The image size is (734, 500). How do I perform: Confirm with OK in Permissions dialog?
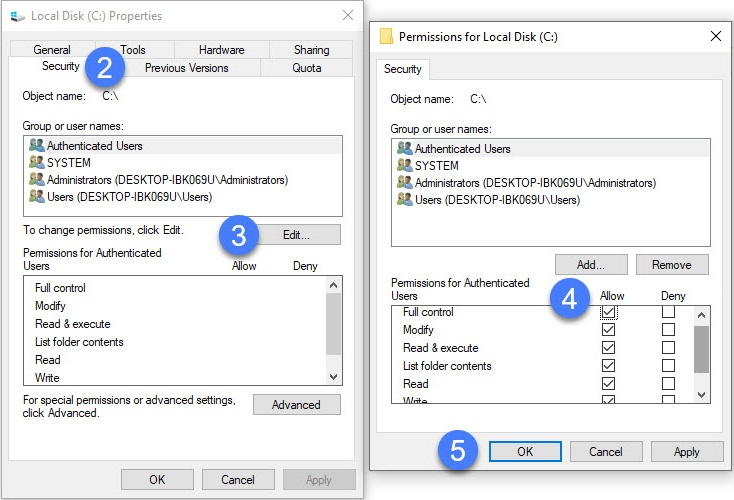pyautogui.click(x=525, y=451)
